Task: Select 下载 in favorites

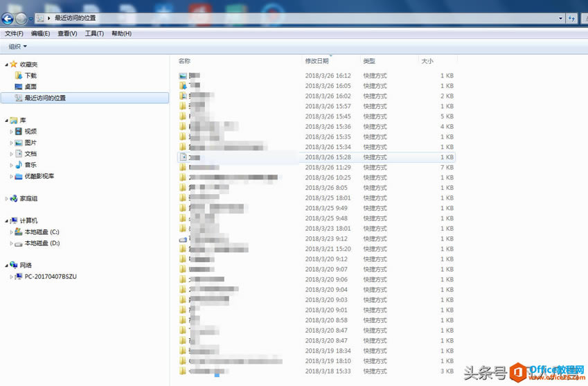Action: 30,76
